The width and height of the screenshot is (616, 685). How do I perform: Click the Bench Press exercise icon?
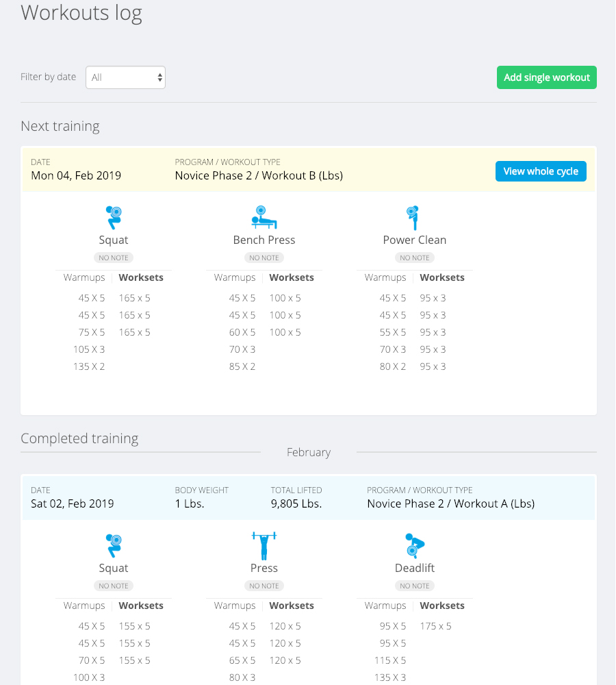coord(264,218)
